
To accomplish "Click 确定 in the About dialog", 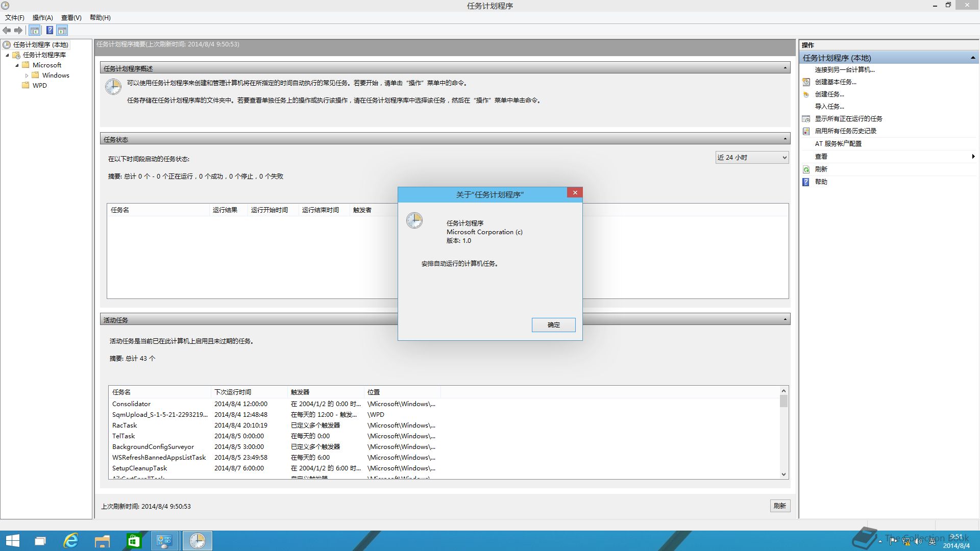I will [x=554, y=325].
